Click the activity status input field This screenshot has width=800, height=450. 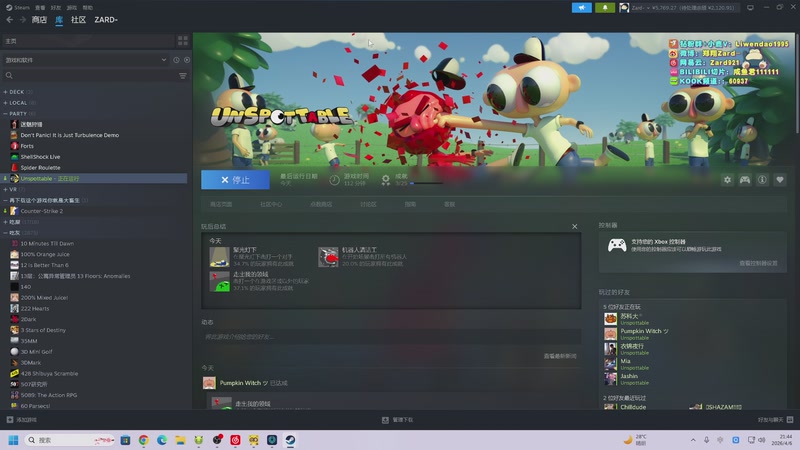tap(391, 336)
